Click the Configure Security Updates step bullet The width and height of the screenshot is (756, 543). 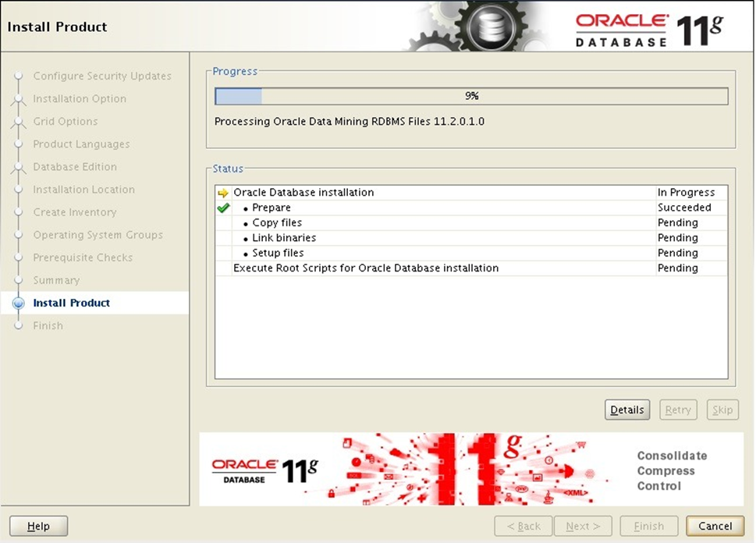18,76
